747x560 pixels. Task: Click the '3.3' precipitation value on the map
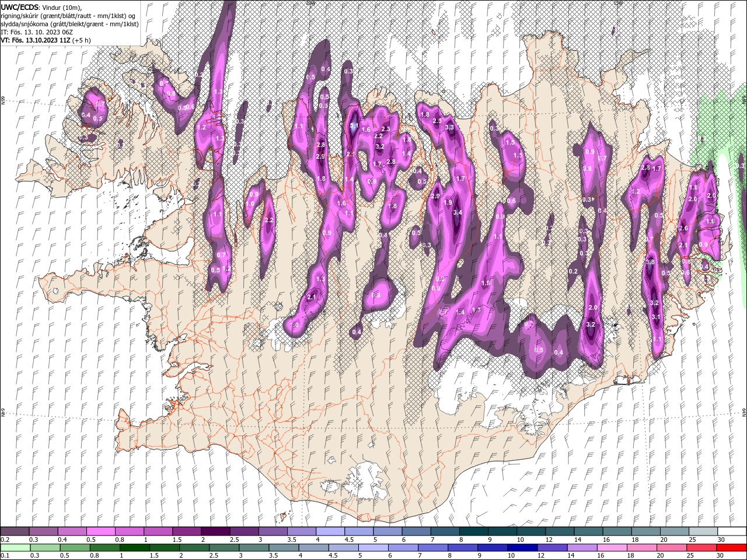449,127
